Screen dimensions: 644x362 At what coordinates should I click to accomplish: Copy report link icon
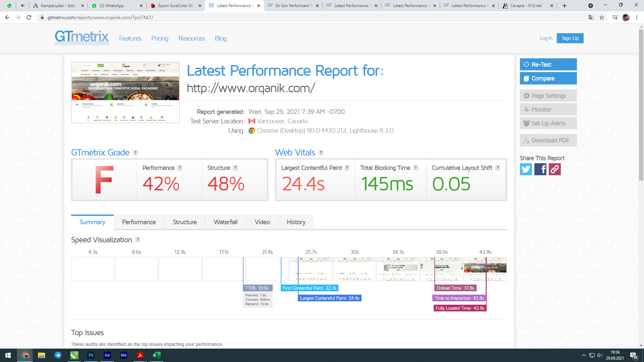coord(555,169)
